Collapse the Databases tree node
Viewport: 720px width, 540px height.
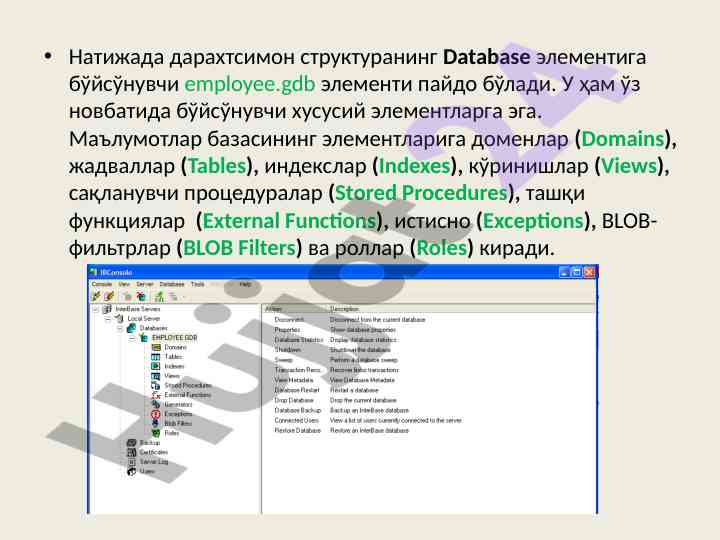tap(120, 328)
